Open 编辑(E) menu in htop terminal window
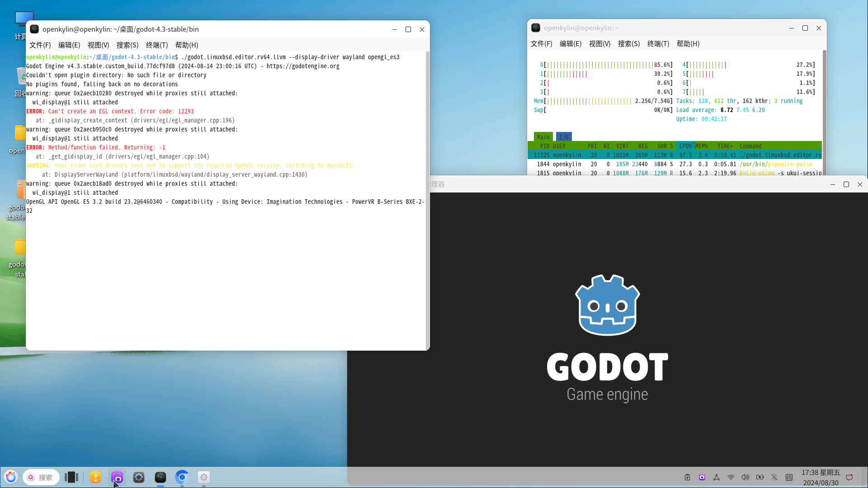This screenshot has height=488, width=868. pyautogui.click(x=571, y=44)
